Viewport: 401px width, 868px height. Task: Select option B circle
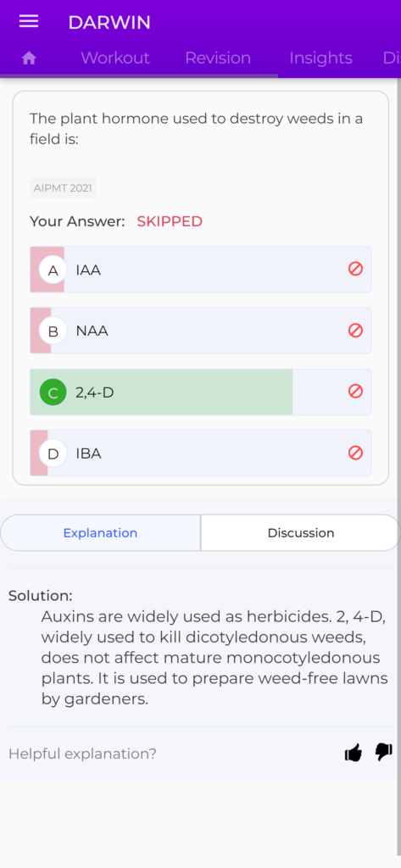click(53, 331)
